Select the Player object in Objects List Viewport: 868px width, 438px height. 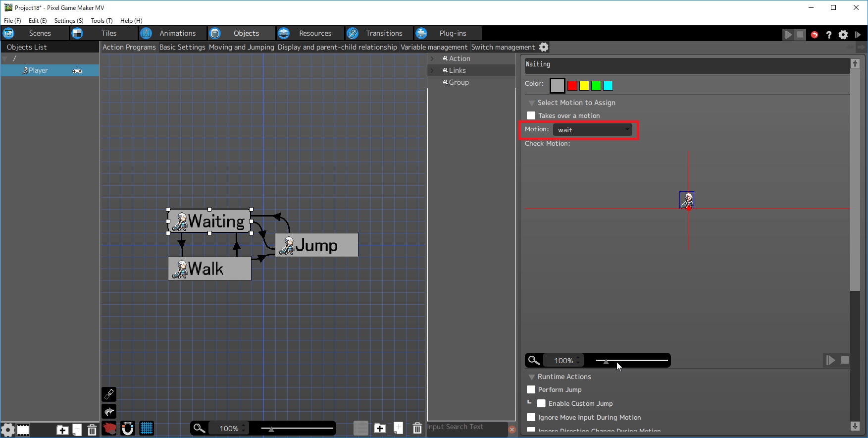click(x=50, y=70)
